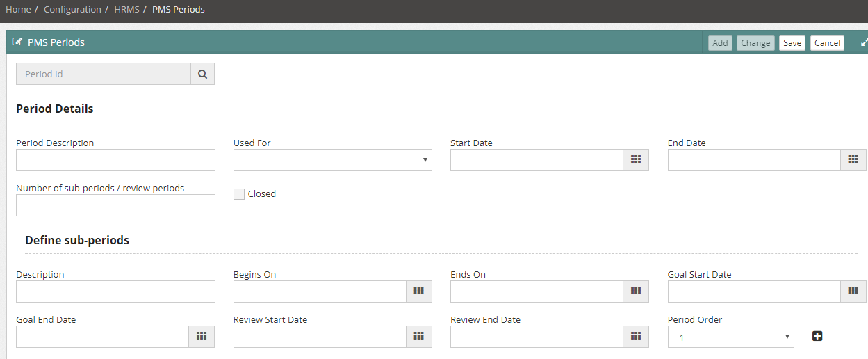Open the Start Date calendar picker
868x359 pixels.
point(636,160)
